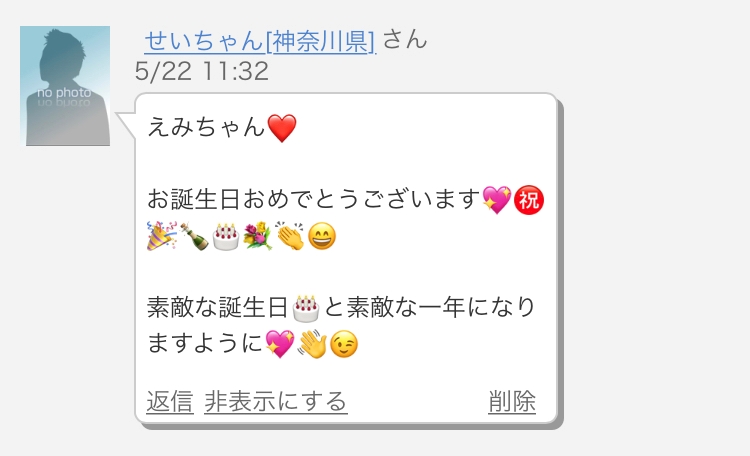Click the red 祝 celebration emoji
Viewport: 750px width, 456px height.
[529, 200]
